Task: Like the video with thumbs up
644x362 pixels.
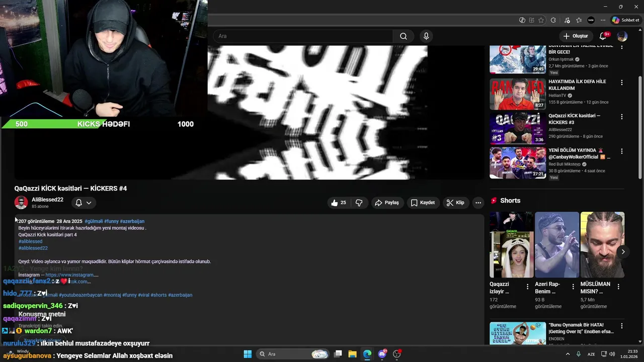Action: click(340, 203)
